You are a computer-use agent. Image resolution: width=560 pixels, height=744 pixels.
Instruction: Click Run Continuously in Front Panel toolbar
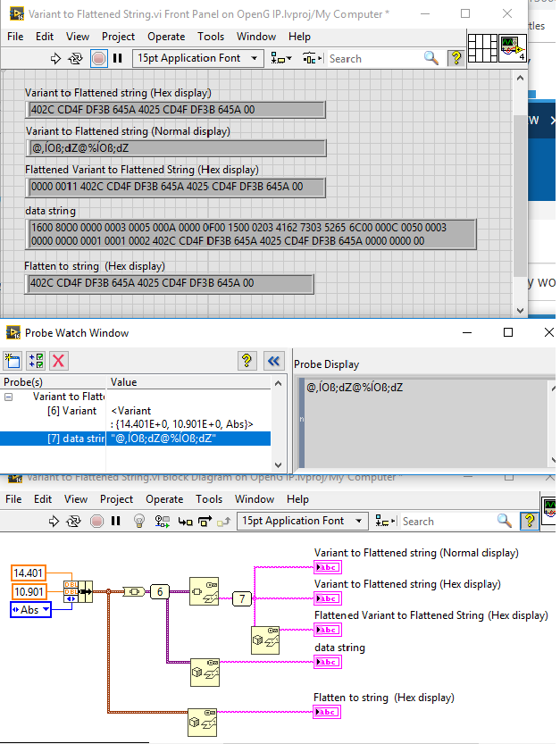[x=75, y=59]
